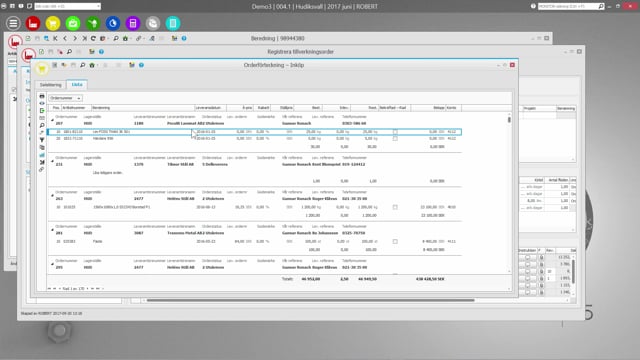Click the Levperiod/datum column header
The image size is (640, 360).
click(x=210, y=108)
